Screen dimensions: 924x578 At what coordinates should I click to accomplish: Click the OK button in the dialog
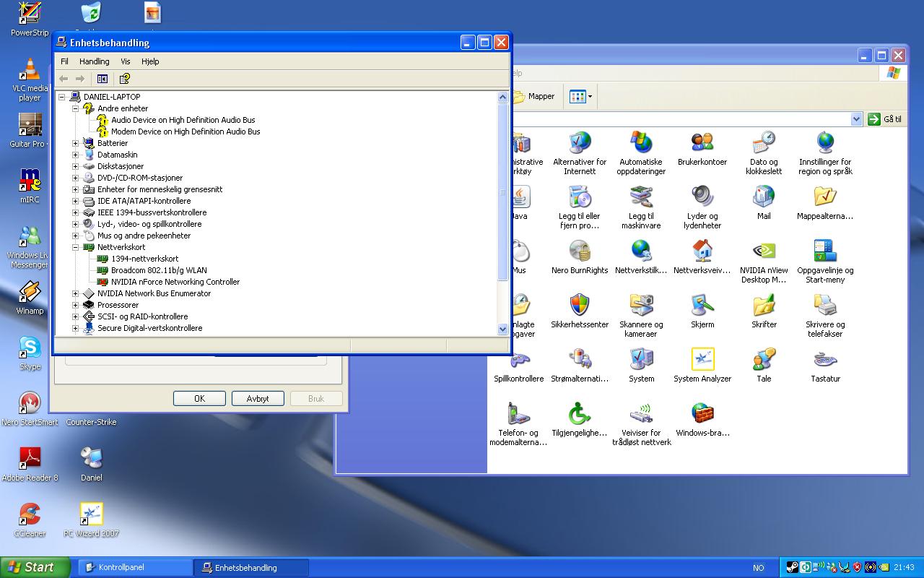(199, 399)
